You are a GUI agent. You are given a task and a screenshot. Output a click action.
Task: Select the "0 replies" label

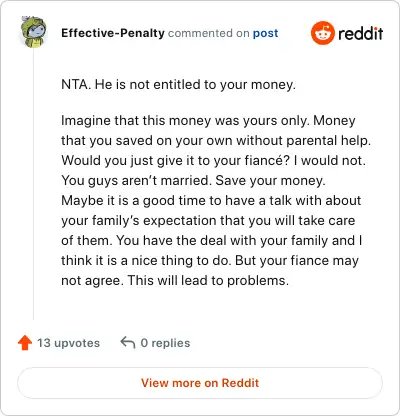click(165, 343)
